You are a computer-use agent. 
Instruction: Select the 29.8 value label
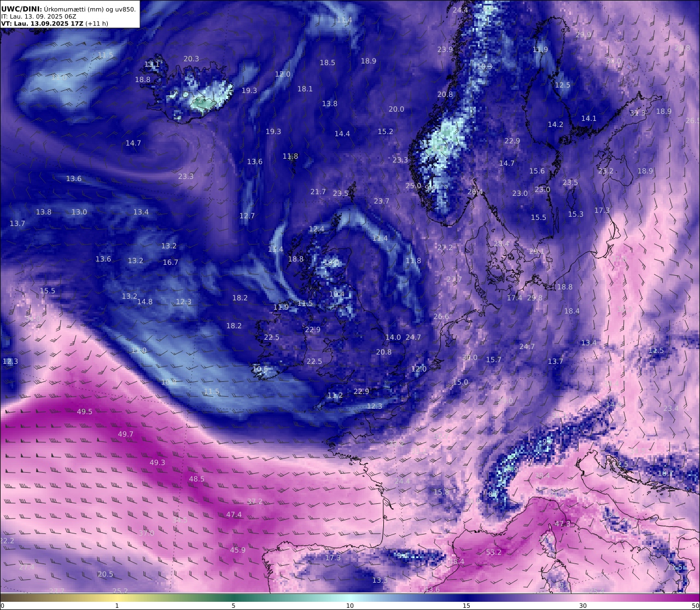(535, 298)
